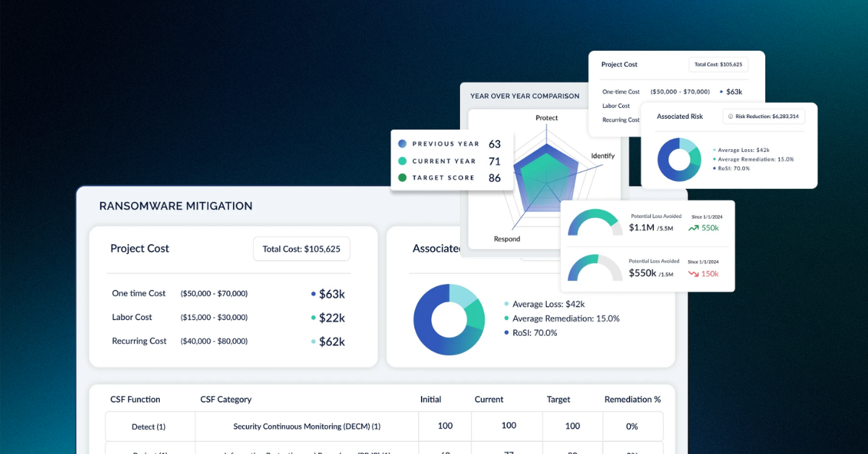Image resolution: width=868 pixels, height=454 pixels.
Task: Click the red downward trend arrow beside 150k
Action: pos(693,274)
